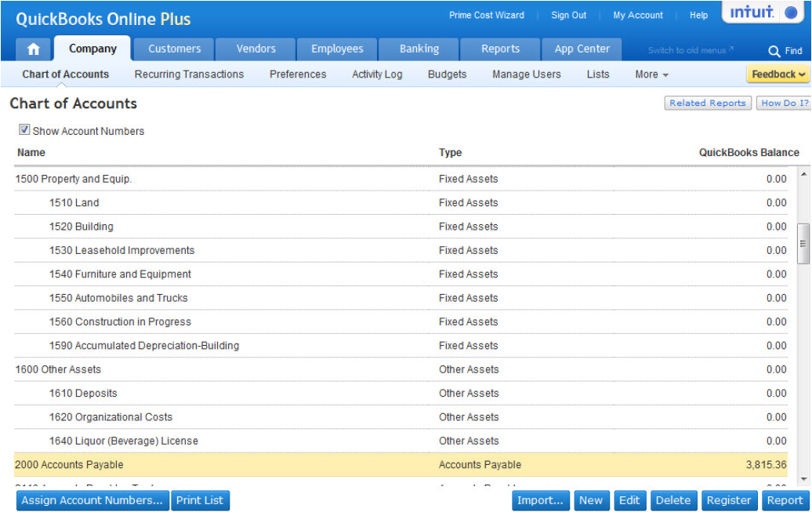Click Switch to old menus link

tap(691, 50)
